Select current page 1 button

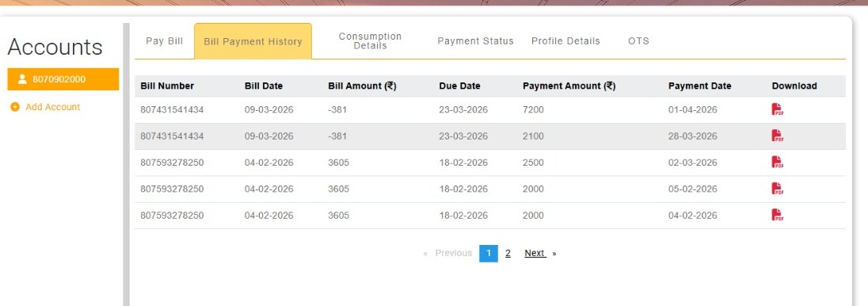(488, 254)
